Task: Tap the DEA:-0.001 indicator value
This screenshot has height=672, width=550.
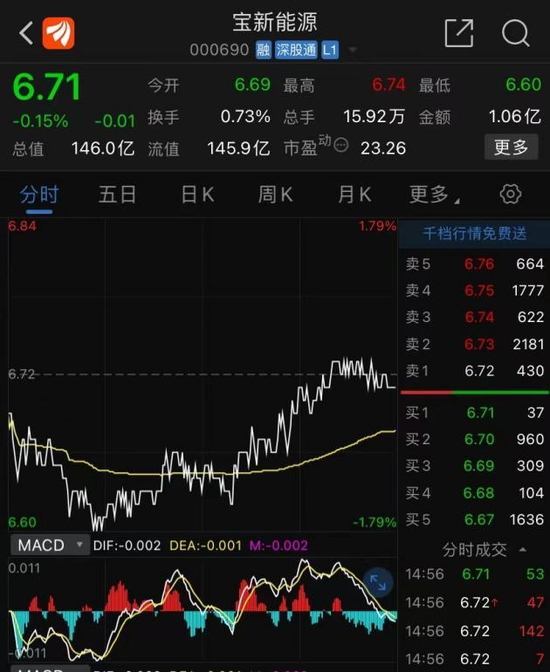Action: (x=206, y=546)
